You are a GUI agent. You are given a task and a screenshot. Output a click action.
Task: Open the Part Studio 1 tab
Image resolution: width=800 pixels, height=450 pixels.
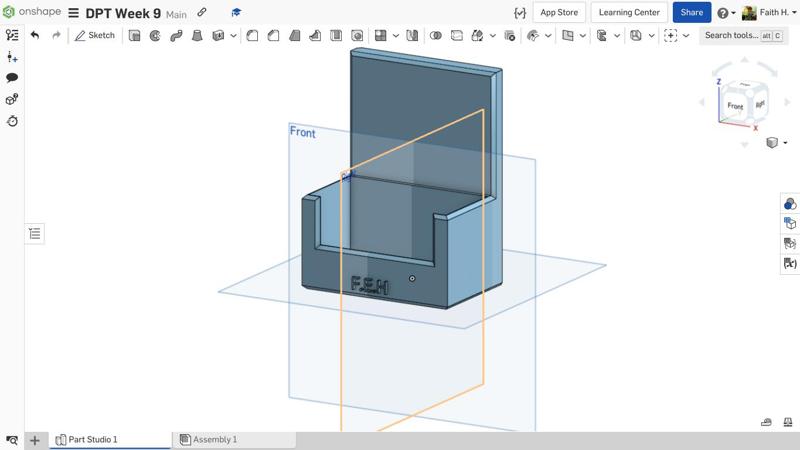92,439
